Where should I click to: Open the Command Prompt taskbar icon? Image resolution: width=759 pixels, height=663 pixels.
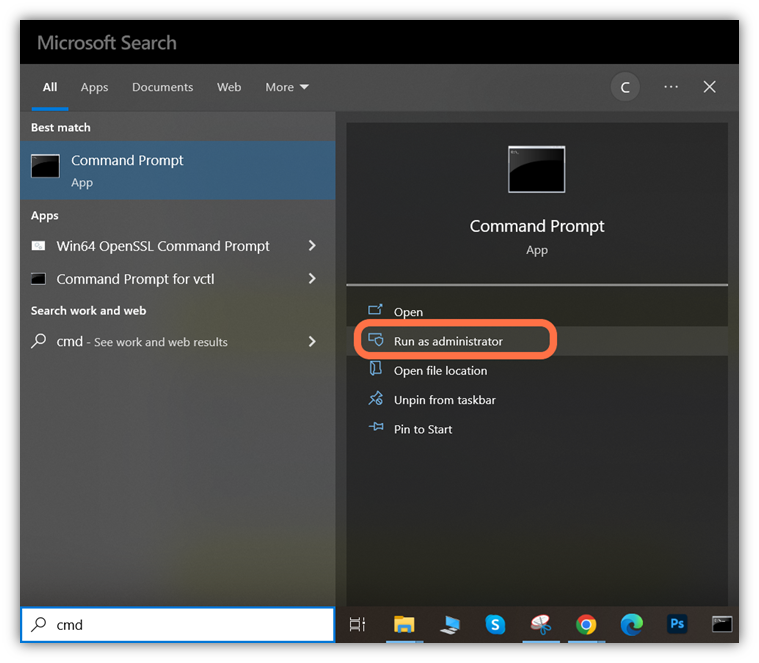pyautogui.click(x=722, y=624)
